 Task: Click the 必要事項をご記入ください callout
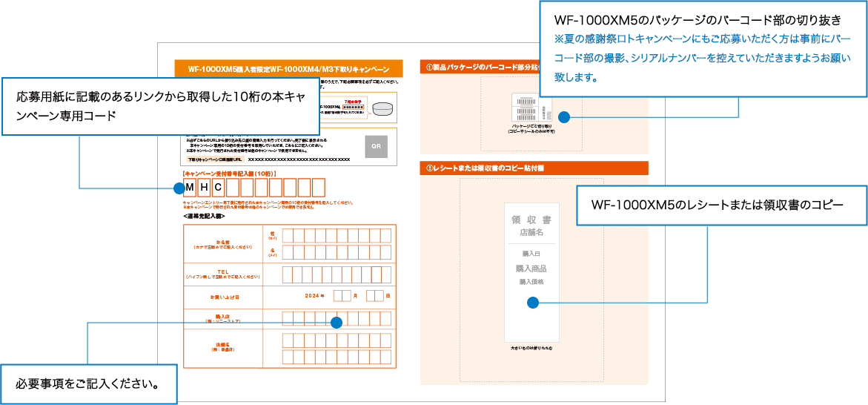point(89,384)
